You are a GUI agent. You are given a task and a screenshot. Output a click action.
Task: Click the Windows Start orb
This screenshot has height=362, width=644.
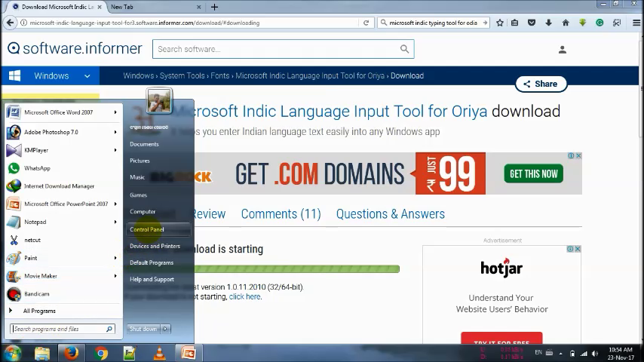click(12, 353)
